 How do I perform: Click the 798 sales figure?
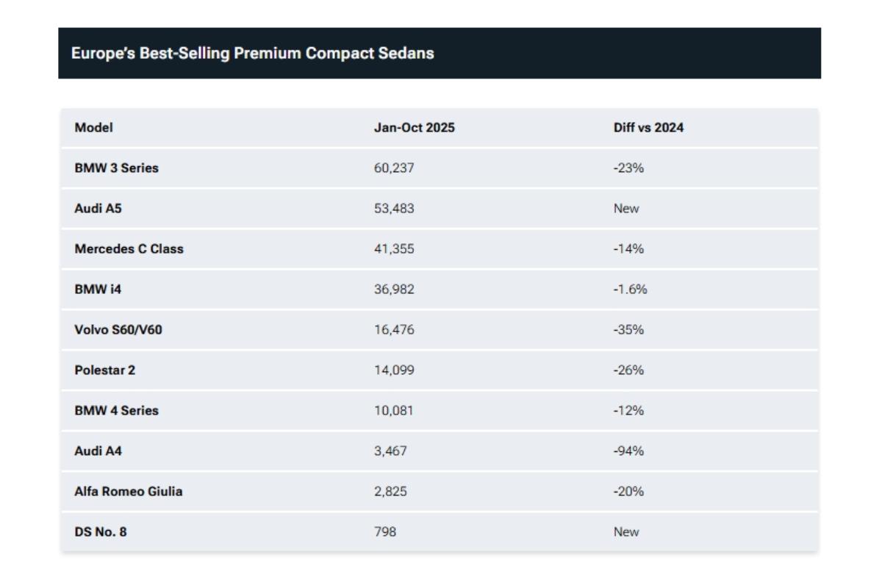click(x=384, y=532)
